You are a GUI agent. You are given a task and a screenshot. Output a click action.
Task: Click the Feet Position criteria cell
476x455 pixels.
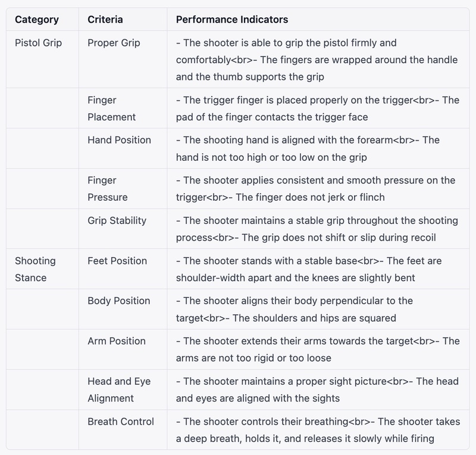pos(117,261)
